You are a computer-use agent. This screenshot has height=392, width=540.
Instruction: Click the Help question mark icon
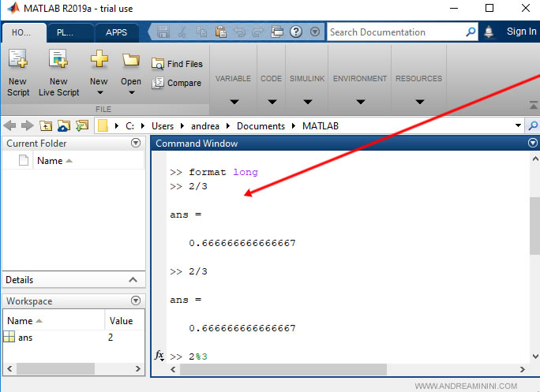click(296, 32)
